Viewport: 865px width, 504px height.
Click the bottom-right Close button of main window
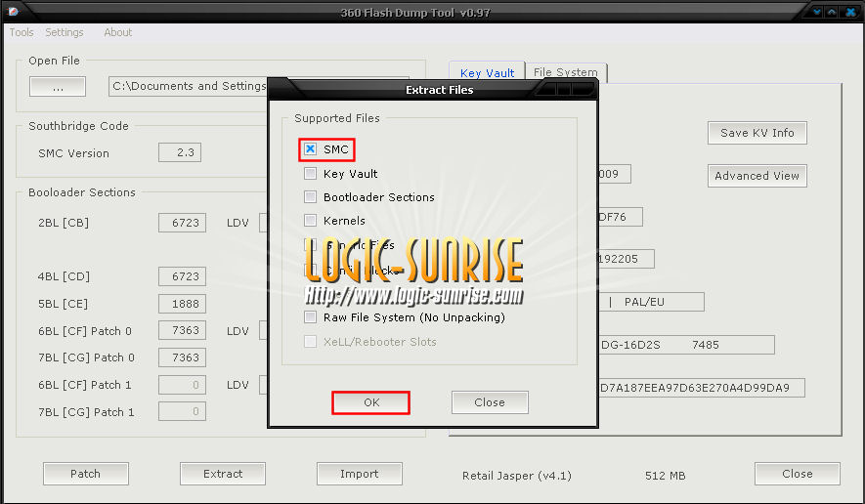tap(798, 474)
